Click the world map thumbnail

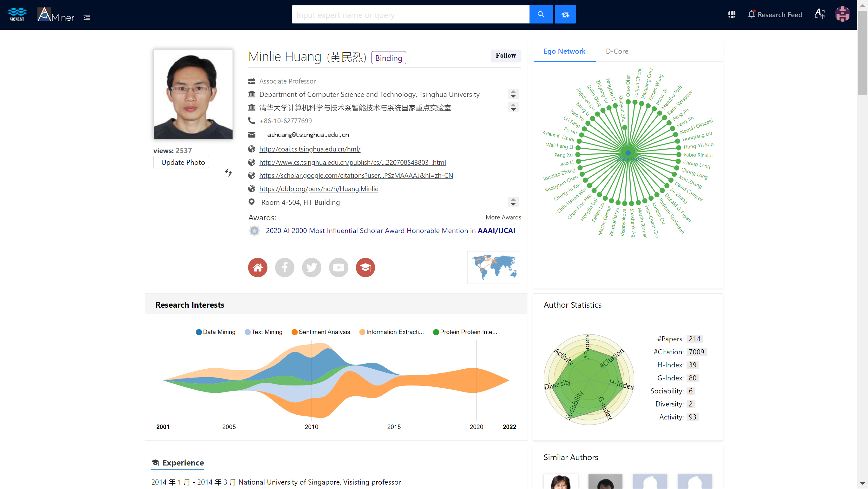[x=494, y=267]
